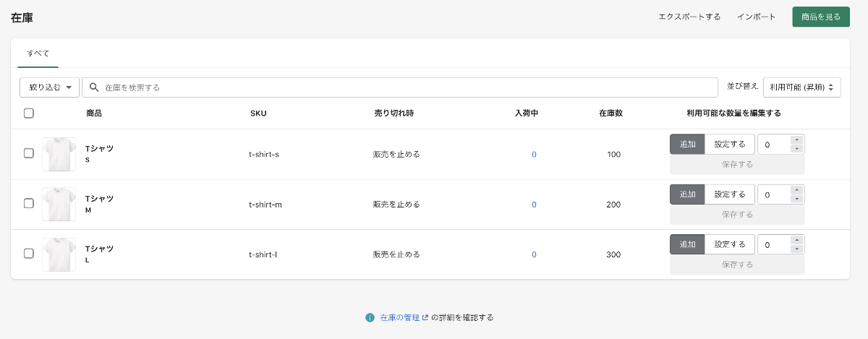Open the Tシャツ L product thumbnail
868x339 pixels.
[59, 254]
